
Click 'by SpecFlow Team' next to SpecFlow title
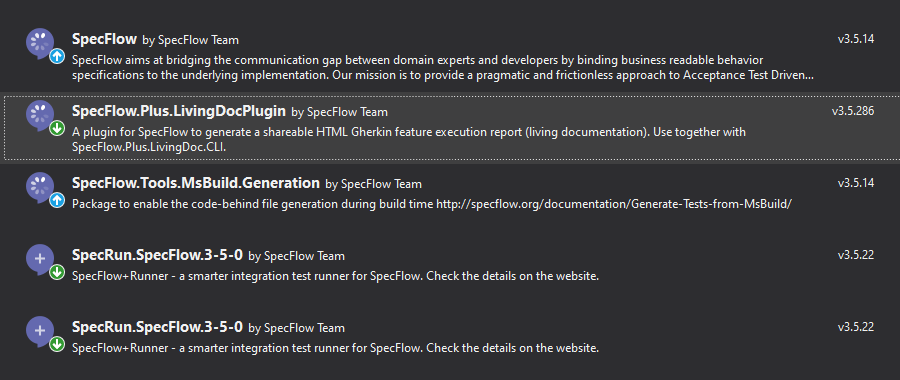191,40
